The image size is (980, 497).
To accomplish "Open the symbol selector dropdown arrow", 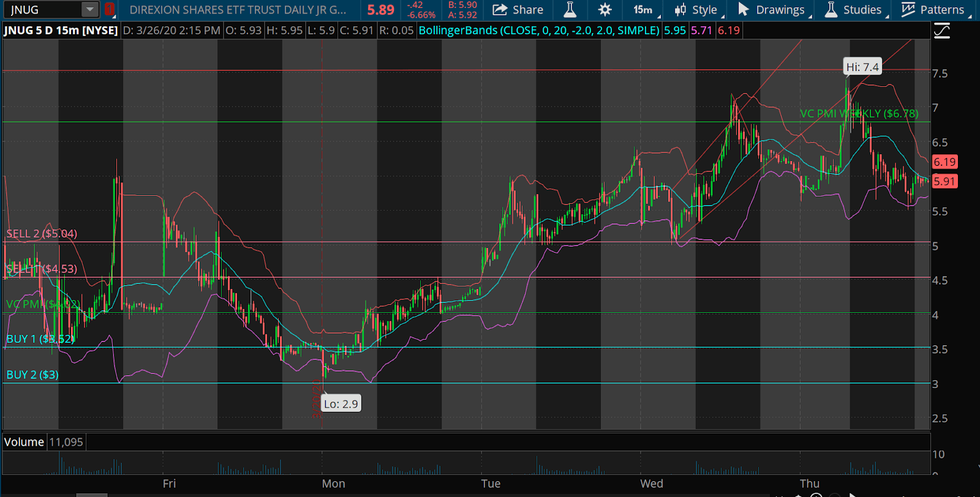I will 90,10.
